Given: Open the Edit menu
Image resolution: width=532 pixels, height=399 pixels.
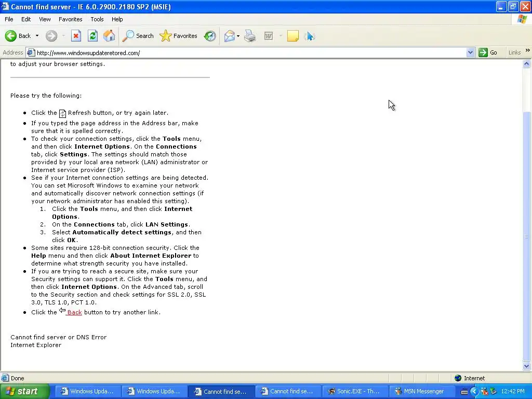Looking at the screenshot, I should [x=26, y=19].
